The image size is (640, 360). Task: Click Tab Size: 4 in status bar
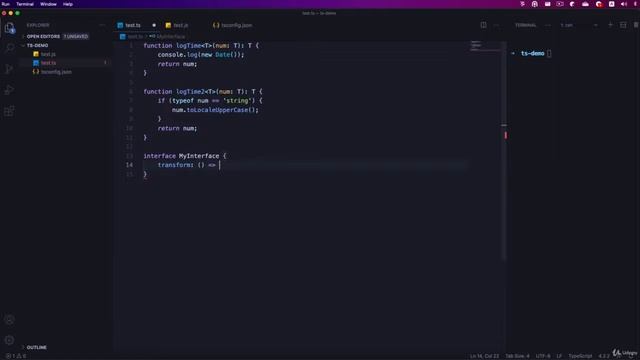pos(517,356)
